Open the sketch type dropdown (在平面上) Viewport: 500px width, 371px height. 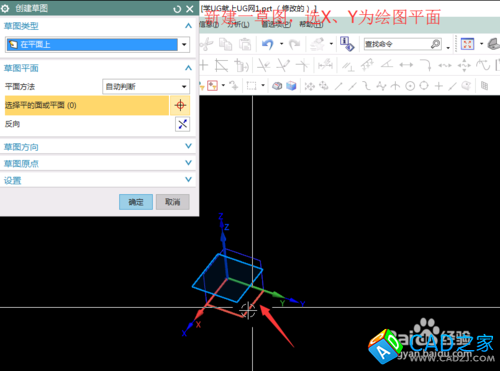click(x=98, y=44)
